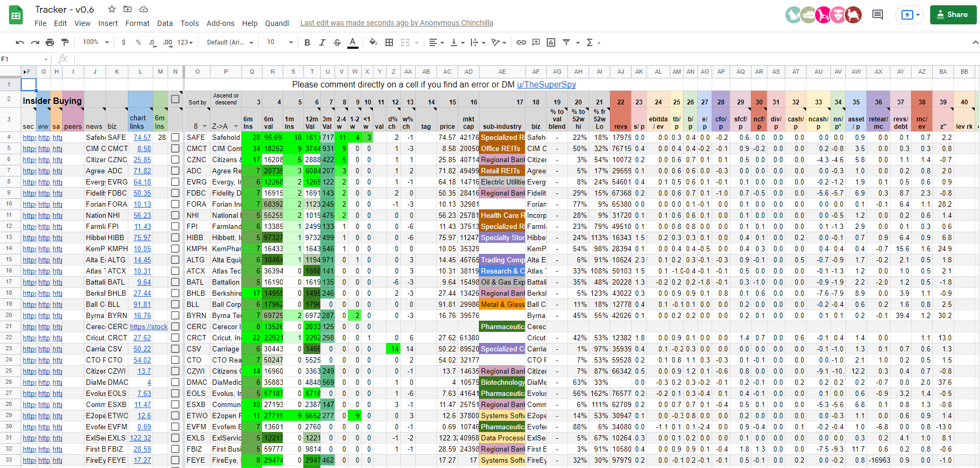Open comment history next to avatars
Viewport: 980px width, 468px height.
point(878,15)
